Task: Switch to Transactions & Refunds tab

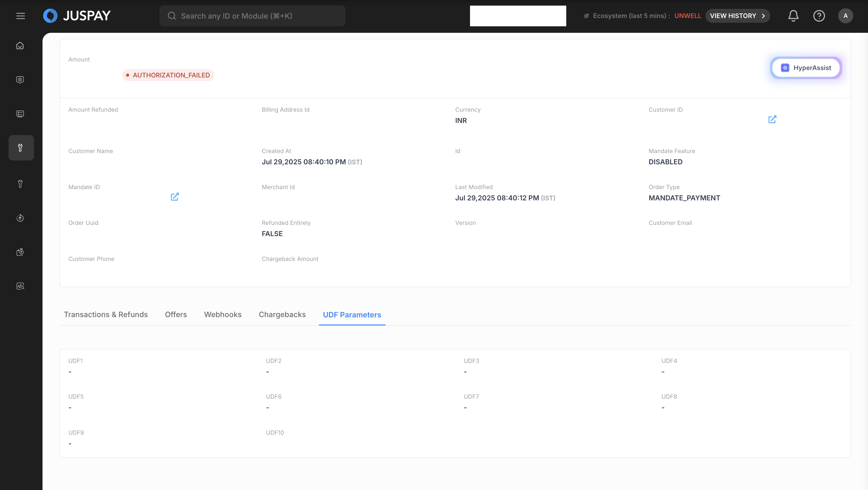Action: (106, 315)
